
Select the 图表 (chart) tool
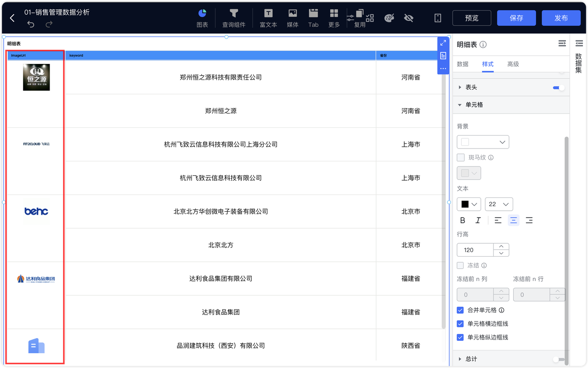click(202, 18)
